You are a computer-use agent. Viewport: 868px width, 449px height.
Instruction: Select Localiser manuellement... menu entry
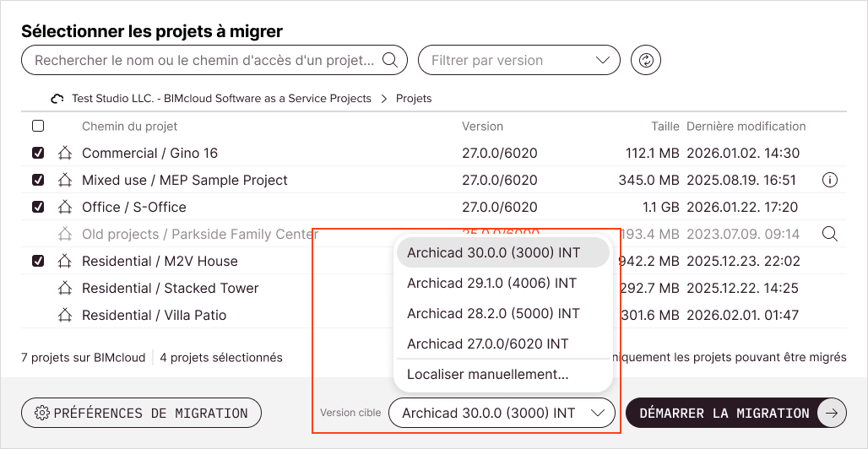pos(503,374)
